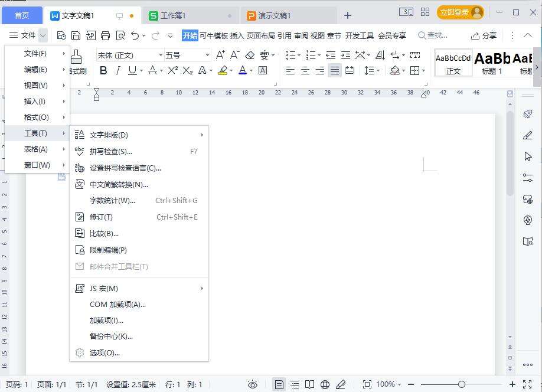Switch to web layout view icon
Viewport: 542px width, 392px height.
tap(325, 384)
